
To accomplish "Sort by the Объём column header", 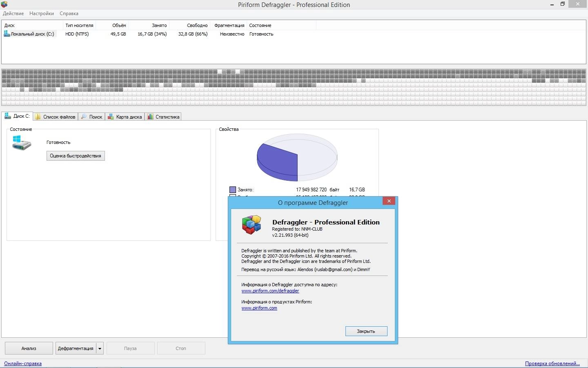I will 112,25.
